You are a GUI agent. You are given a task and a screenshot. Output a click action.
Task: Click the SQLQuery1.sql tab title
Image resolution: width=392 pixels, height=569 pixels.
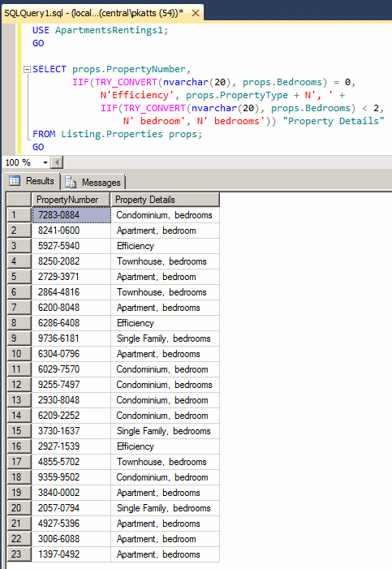93,14
